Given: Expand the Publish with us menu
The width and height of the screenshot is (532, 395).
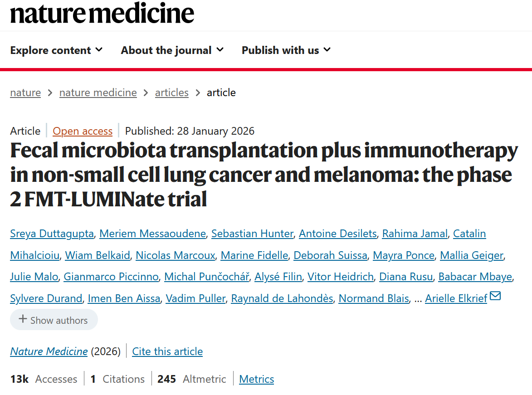Looking at the screenshot, I should [286, 50].
